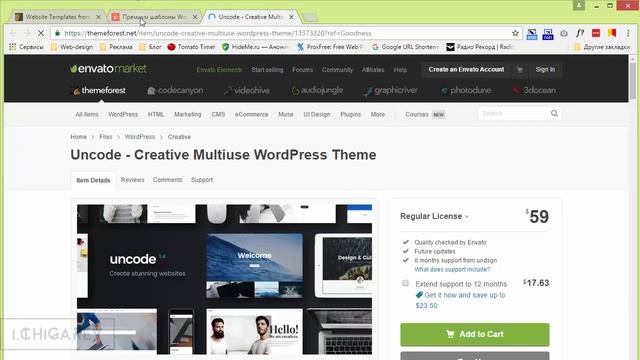This screenshot has width=640, height=360.
Task: Switch to the Reviews tab
Action: [132, 180]
